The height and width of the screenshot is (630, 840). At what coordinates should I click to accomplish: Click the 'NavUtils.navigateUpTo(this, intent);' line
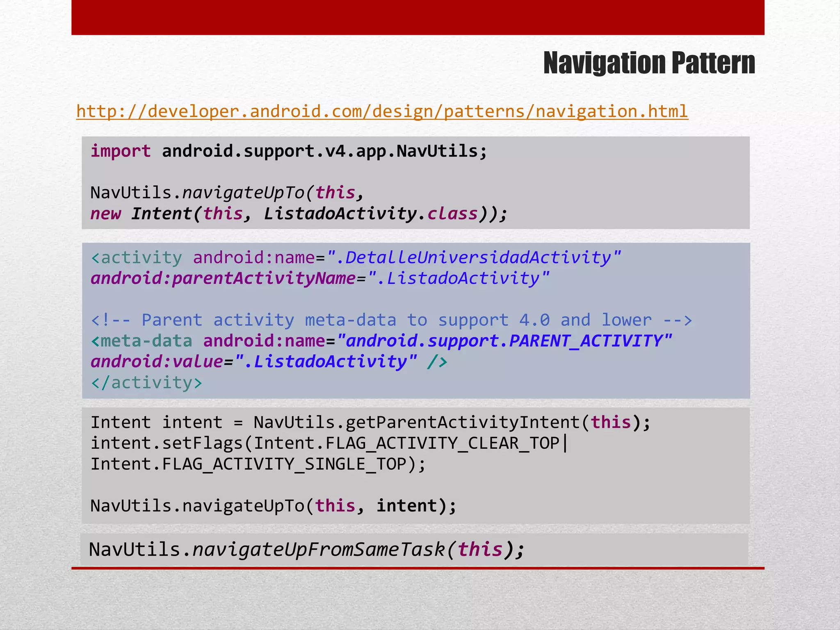click(273, 506)
